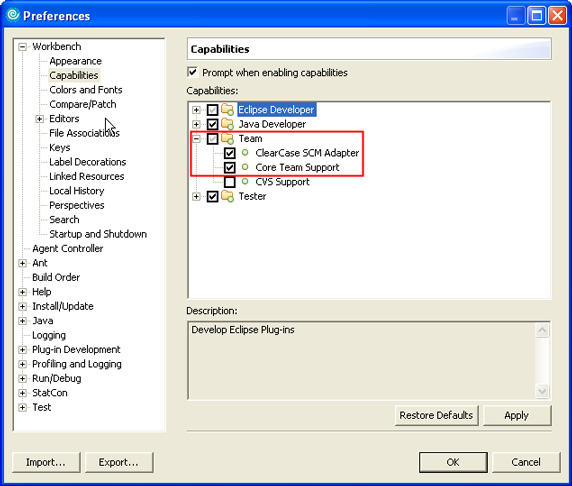Uncheck Core Team Support checkbox
The image size is (572, 486).
coord(229,167)
